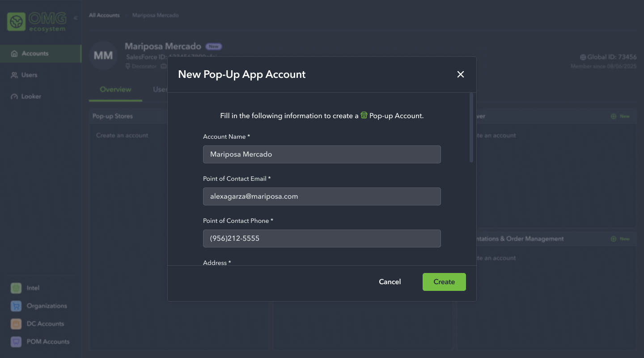Switch to the Overview tab
The height and width of the screenshot is (358, 644).
[x=115, y=89]
